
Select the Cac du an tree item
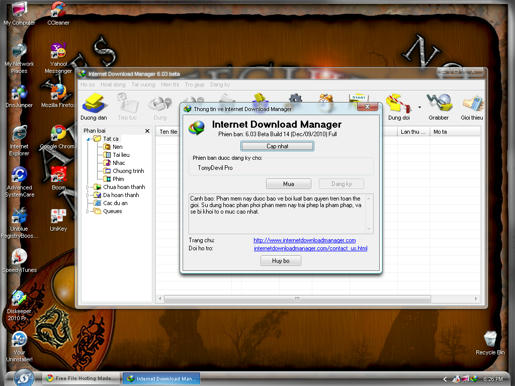click(x=115, y=203)
